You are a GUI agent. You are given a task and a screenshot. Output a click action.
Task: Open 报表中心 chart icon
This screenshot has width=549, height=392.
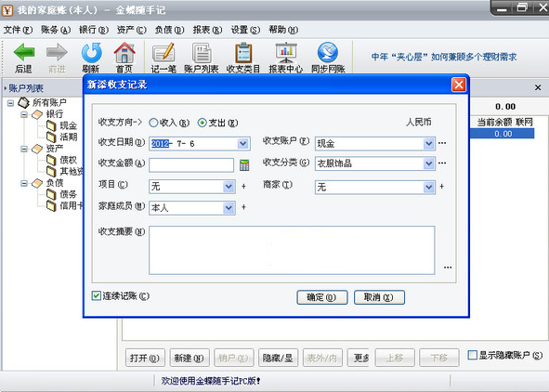(x=286, y=53)
